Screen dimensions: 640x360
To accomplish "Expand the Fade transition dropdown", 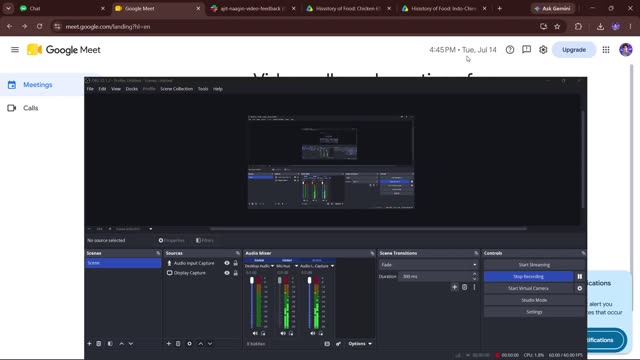I will 428,265.
